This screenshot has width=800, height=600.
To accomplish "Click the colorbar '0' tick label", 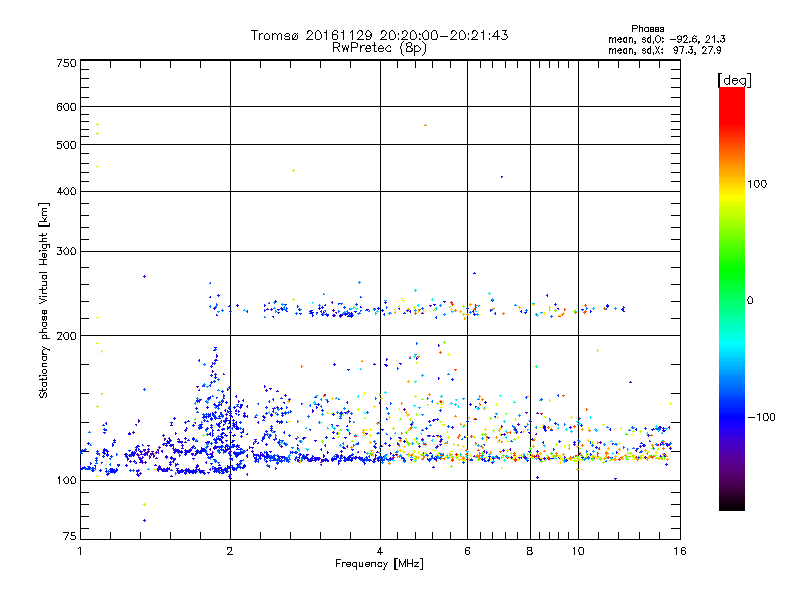I will (750, 300).
